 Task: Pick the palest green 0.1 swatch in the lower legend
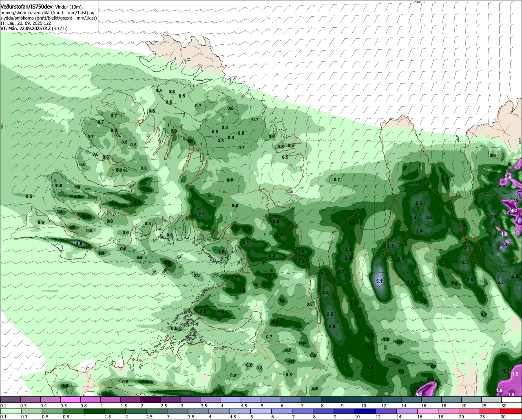tap(10, 411)
